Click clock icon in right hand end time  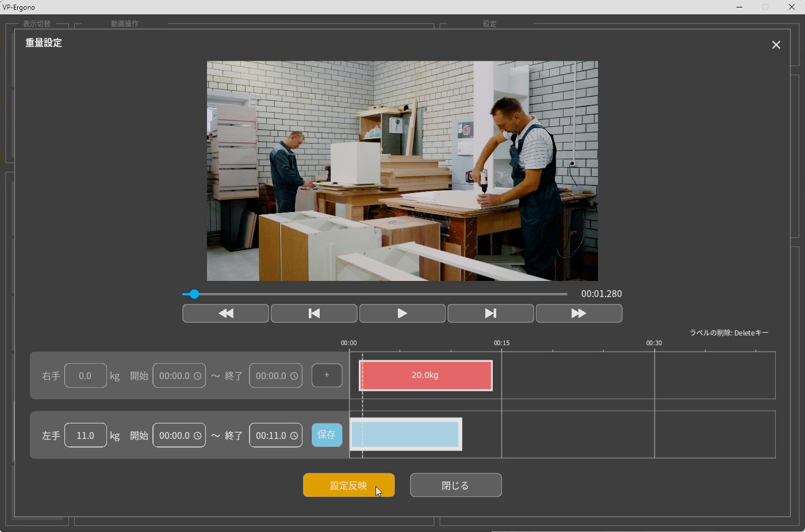[294, 376]
